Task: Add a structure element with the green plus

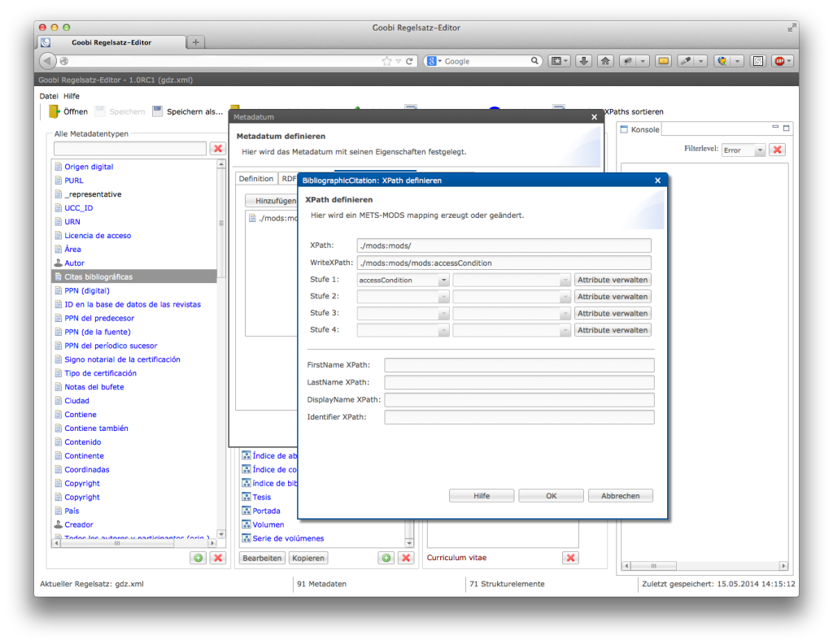Action: [x=386, y=558]
